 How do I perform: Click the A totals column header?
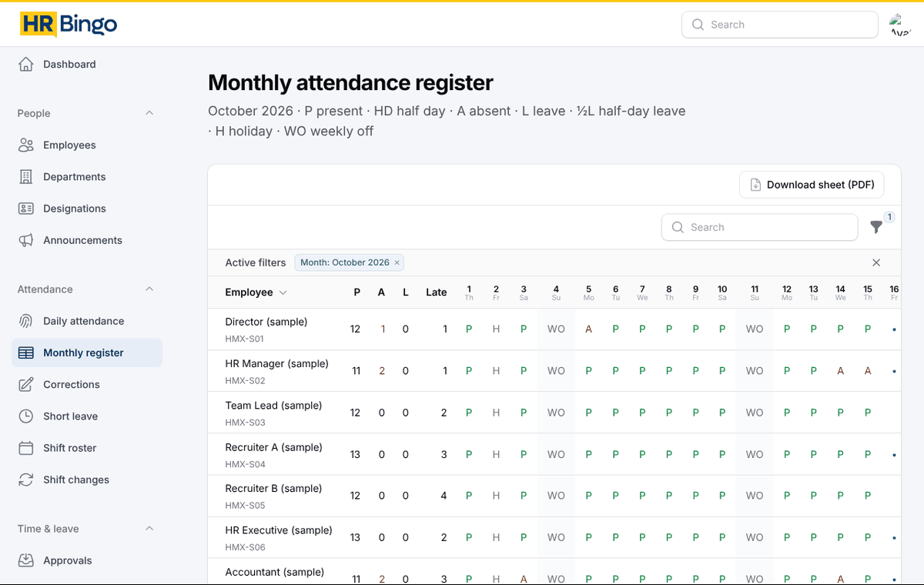tap(381, 292)
